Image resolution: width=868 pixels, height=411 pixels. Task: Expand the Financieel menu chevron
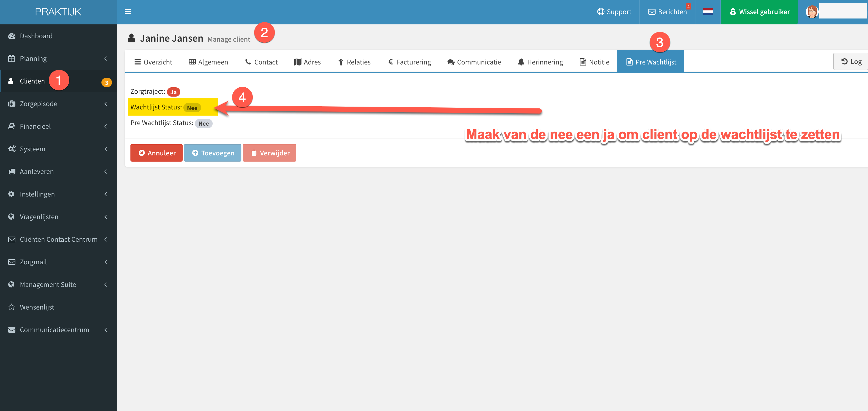(106, 126)
